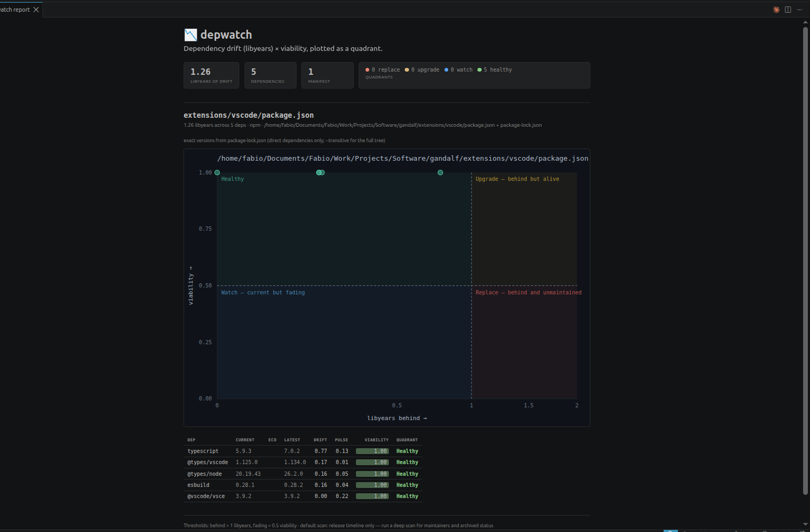Image resolution: width=810 pixels, height=532 pixels.
Task: Click the data point at zero libyears
Action: point(217,172)
